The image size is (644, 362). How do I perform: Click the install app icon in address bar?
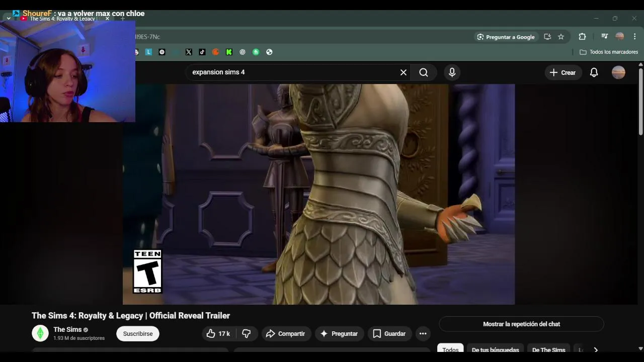point(547,37)
